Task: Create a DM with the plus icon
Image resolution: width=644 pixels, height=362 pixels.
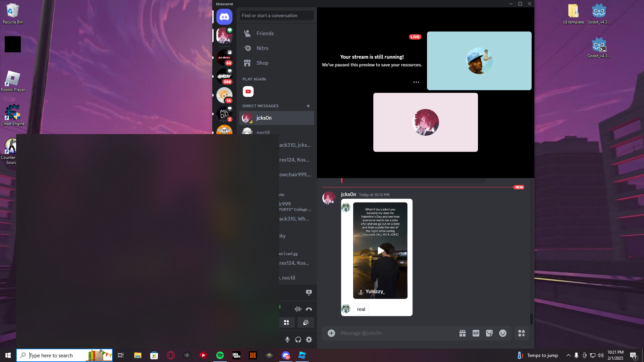Action: [308, 106]
